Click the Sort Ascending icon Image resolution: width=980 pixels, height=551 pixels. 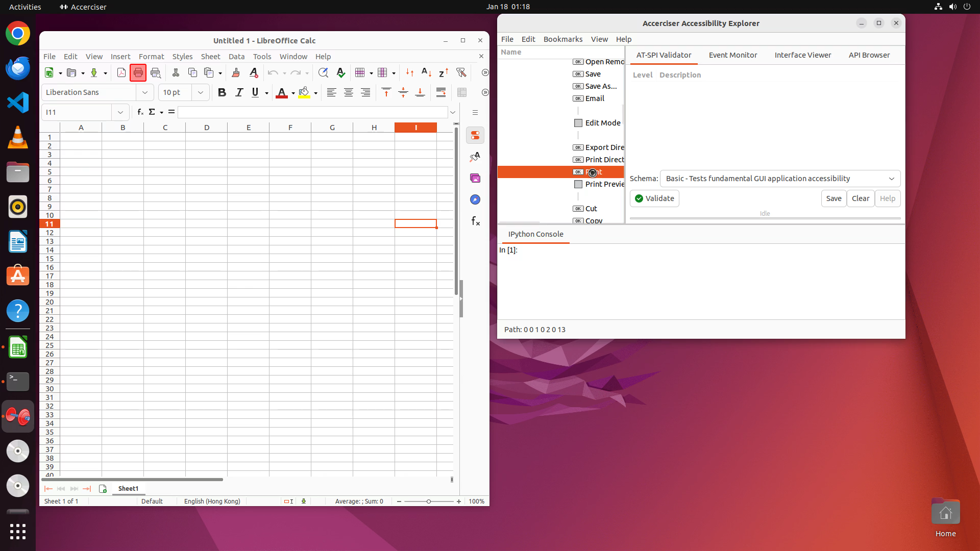[426, 73]
